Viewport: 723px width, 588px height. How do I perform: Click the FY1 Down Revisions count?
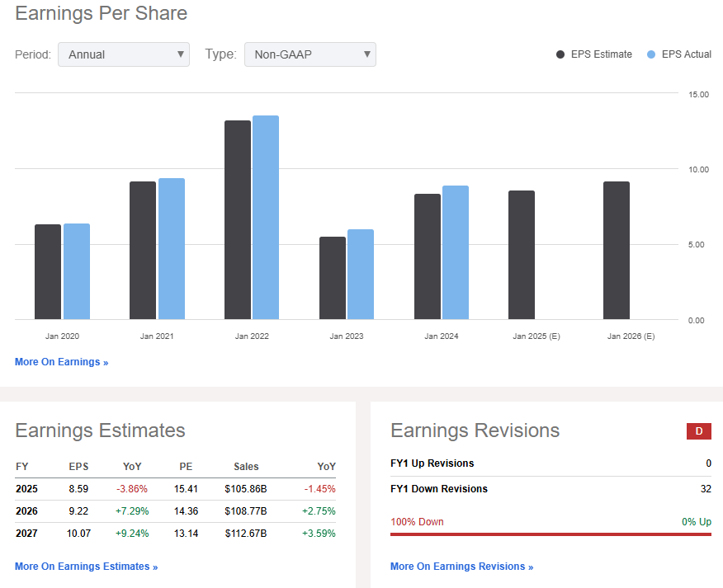point(706,487)
